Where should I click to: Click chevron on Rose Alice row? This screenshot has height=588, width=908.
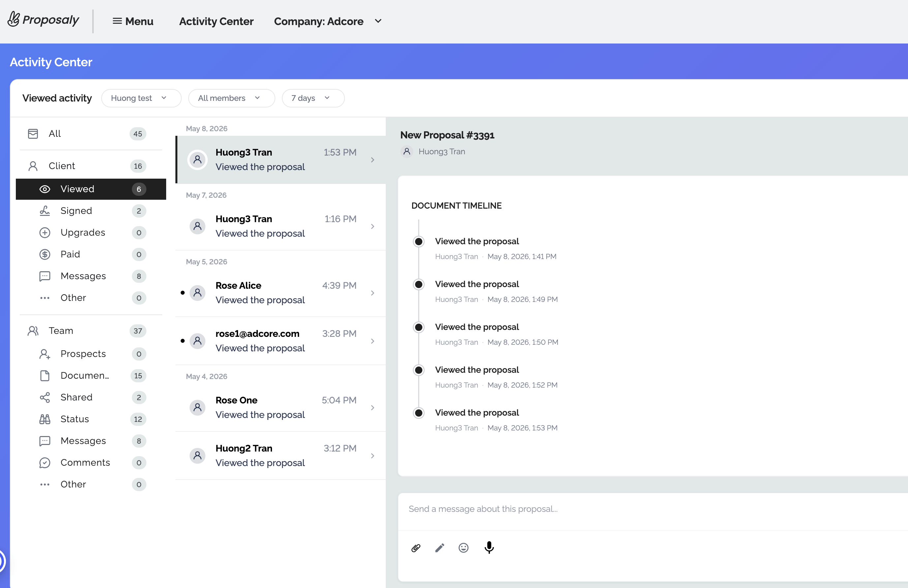pos(373,293)
